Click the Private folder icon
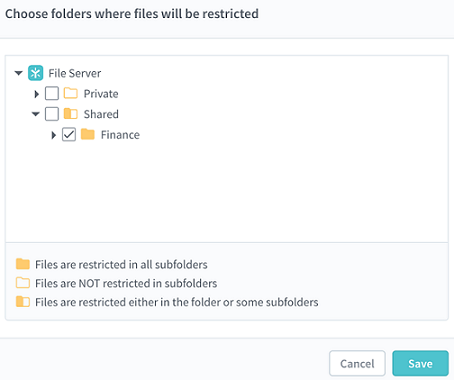 (x=71, y=93)
